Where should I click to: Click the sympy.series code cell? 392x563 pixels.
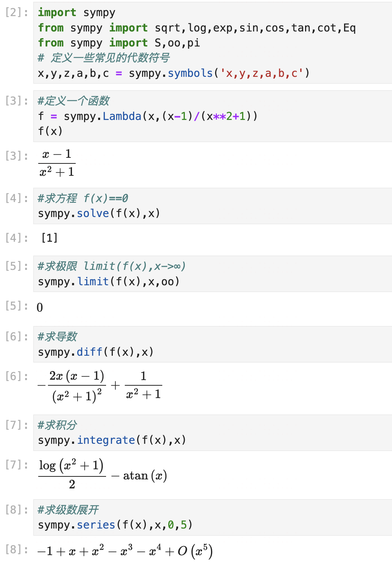point(212,518)
